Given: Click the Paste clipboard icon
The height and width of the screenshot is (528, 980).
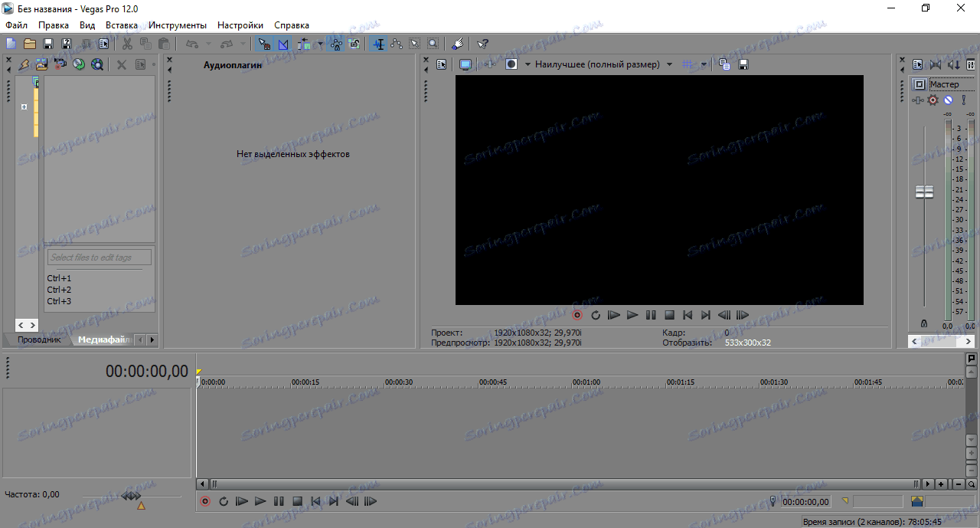Looking at the screenshot, I should click(164, 44).
